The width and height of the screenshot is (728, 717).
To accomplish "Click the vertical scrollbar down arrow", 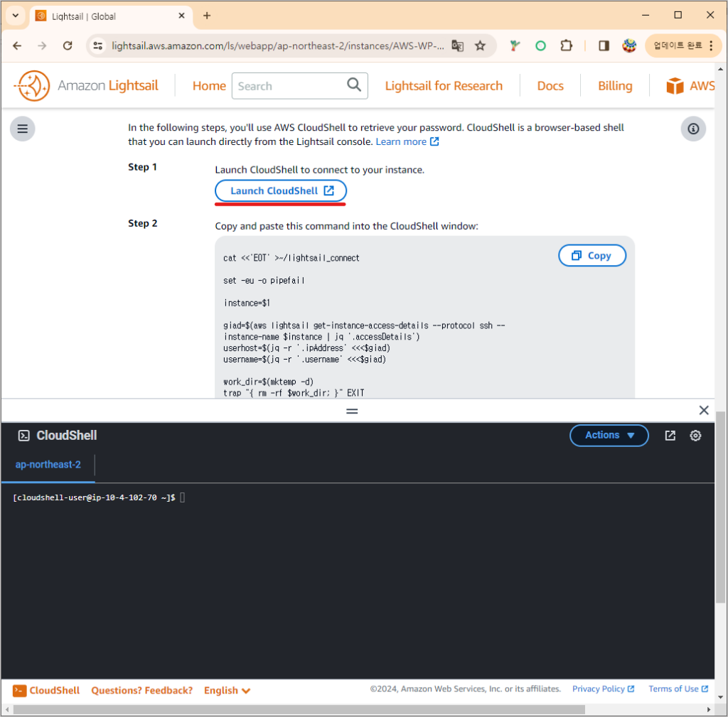I will [x=720, y=697].
